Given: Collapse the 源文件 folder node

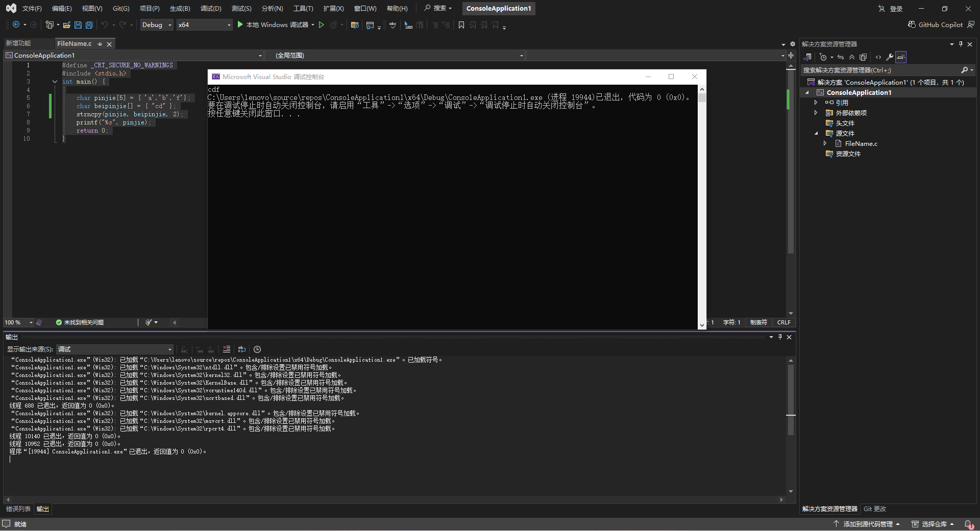Looking at the screenshot, I should click(x=816, y=133).
